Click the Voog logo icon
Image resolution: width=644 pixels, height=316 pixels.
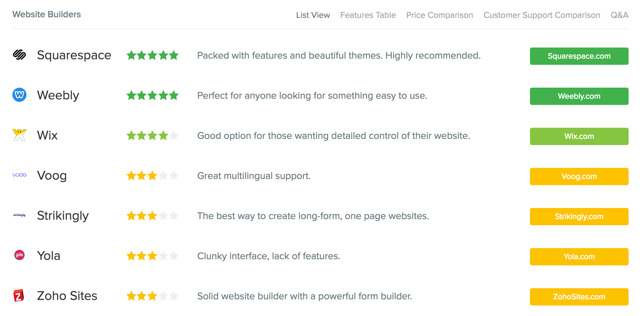[19, 175]
